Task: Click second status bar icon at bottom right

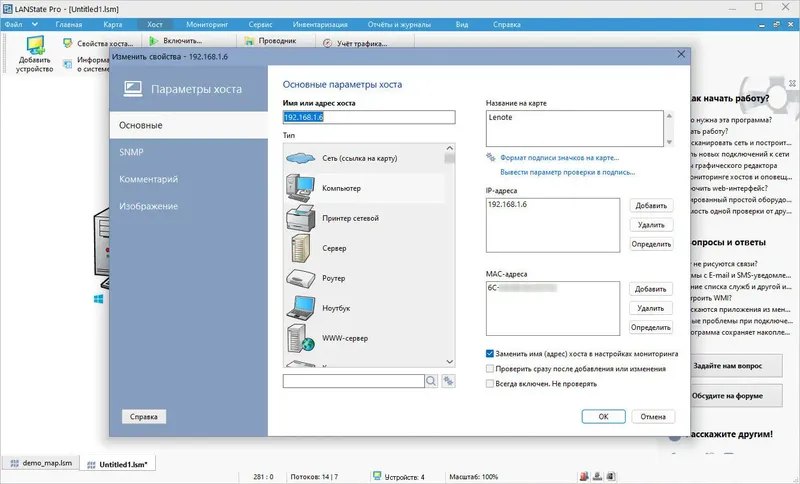Action: tap(597, 476)
